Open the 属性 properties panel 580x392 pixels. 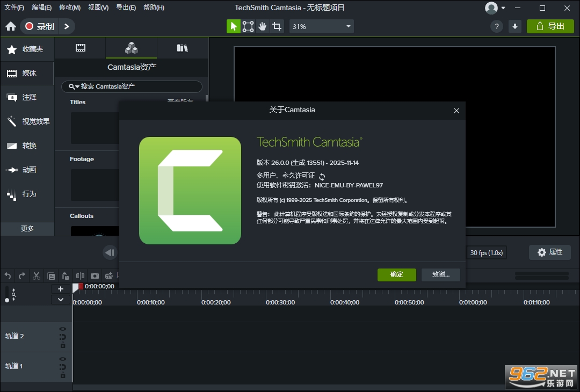pos(550,252)
